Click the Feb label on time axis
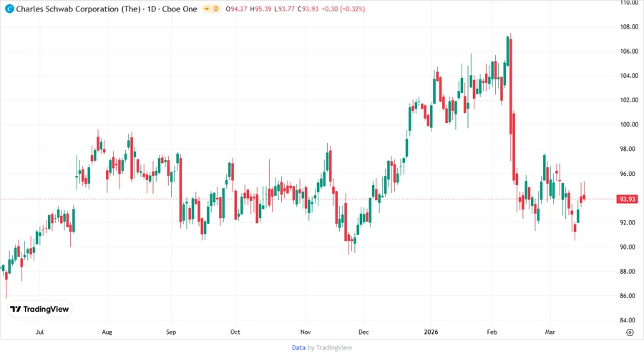The image size is (644, 356). click(492, 332)
